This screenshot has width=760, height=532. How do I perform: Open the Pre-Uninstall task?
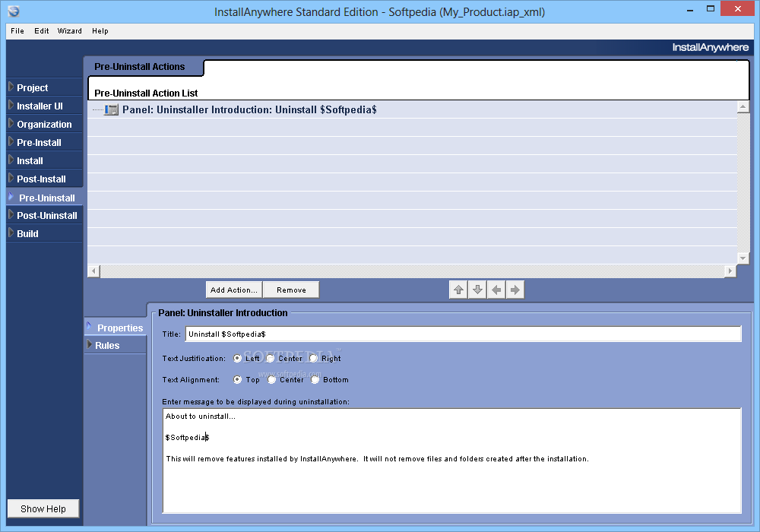pyautogui.click(x=45, y=198)
